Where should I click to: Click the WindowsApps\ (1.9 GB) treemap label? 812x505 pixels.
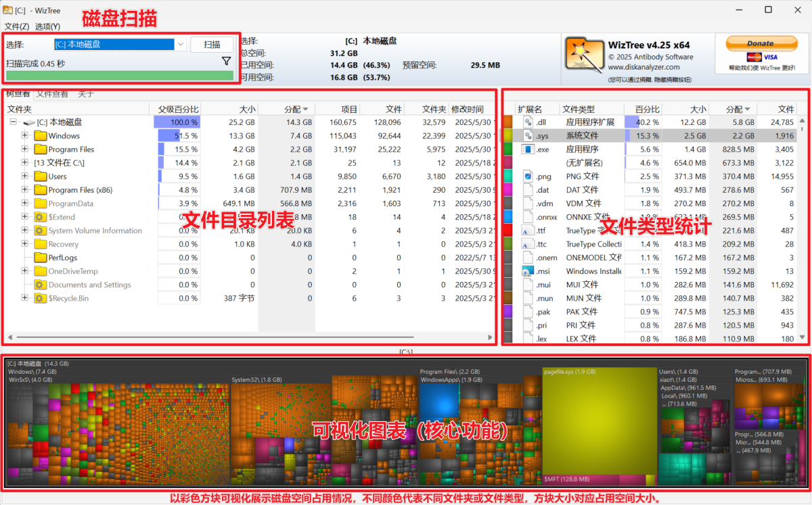(451, 380)
